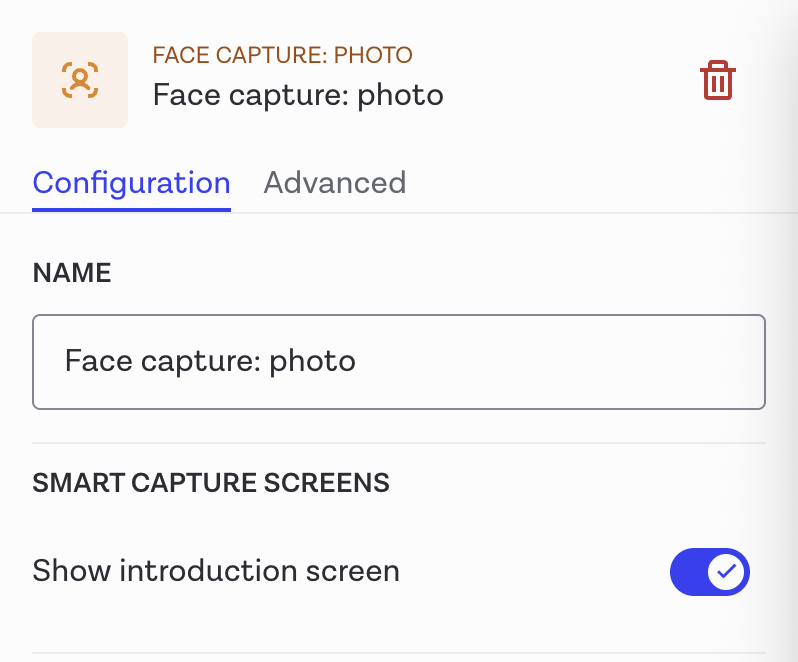Open the Advanced tab
798x662 pixels.
[x=334, y=183]
